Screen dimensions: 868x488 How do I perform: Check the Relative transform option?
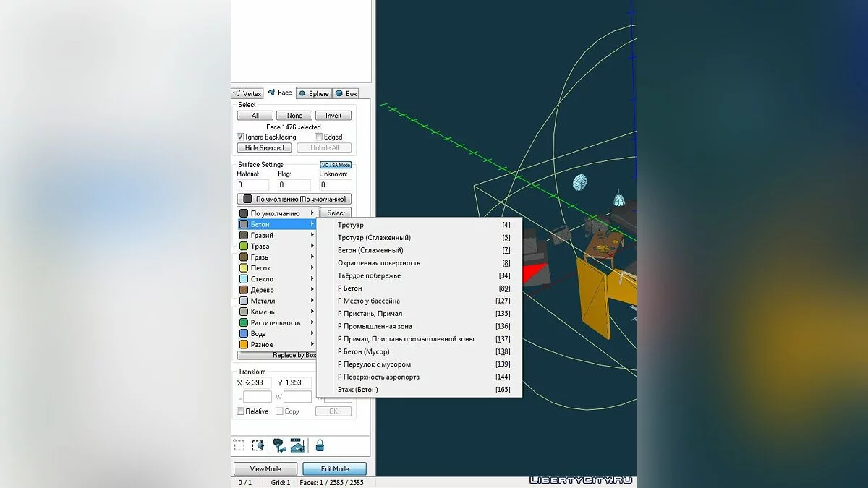click(x=241, y=411)
